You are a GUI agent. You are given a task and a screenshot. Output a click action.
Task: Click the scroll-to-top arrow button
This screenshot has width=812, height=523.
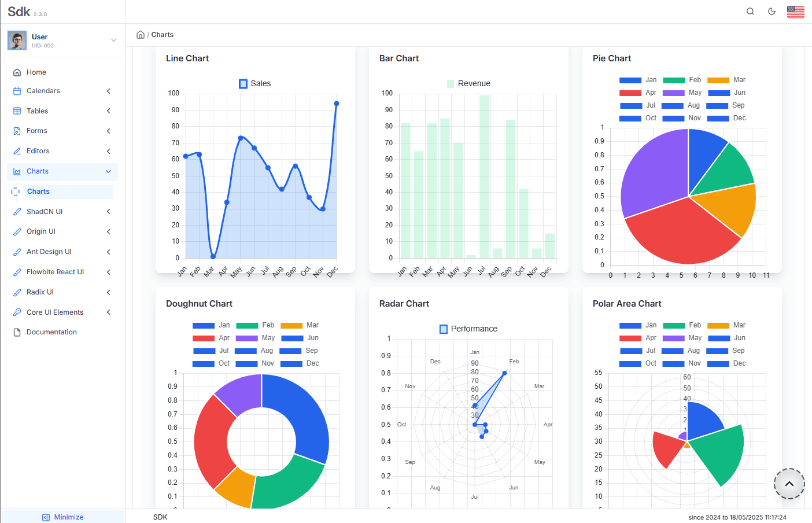[789, 484]
